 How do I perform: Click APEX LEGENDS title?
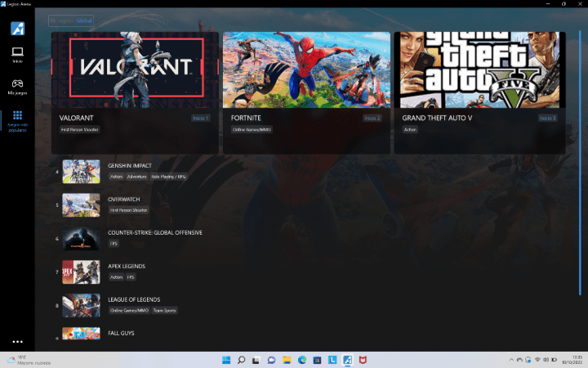(127, 267)
